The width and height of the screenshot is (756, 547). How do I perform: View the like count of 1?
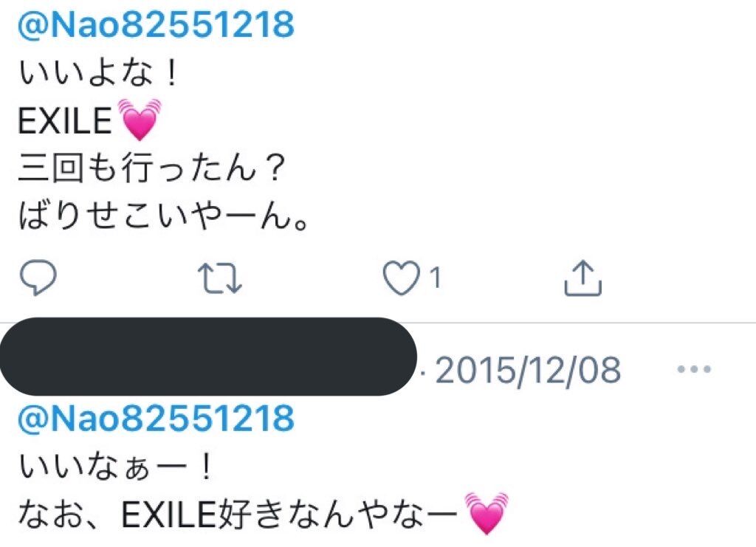point(436,278)
